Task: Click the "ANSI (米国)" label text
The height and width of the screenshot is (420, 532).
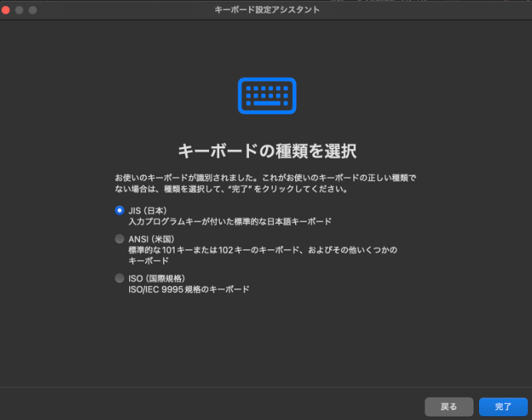Action: pos(151,239)
